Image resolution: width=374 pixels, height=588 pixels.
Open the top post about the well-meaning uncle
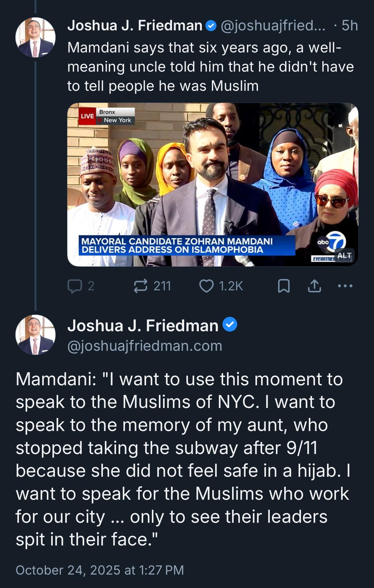(210, 67)
